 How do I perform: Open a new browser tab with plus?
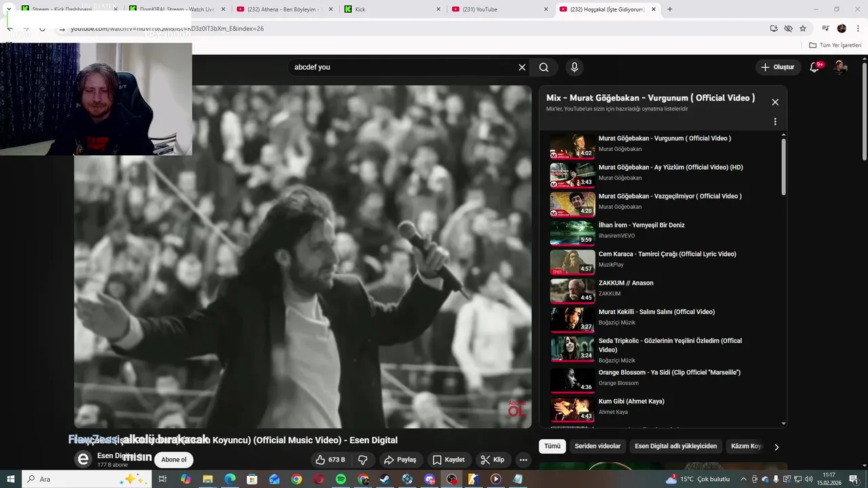click(670, 9)
